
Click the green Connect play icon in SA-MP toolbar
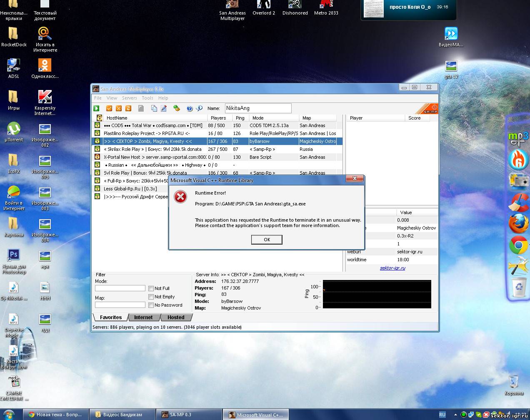coord(97,108)
